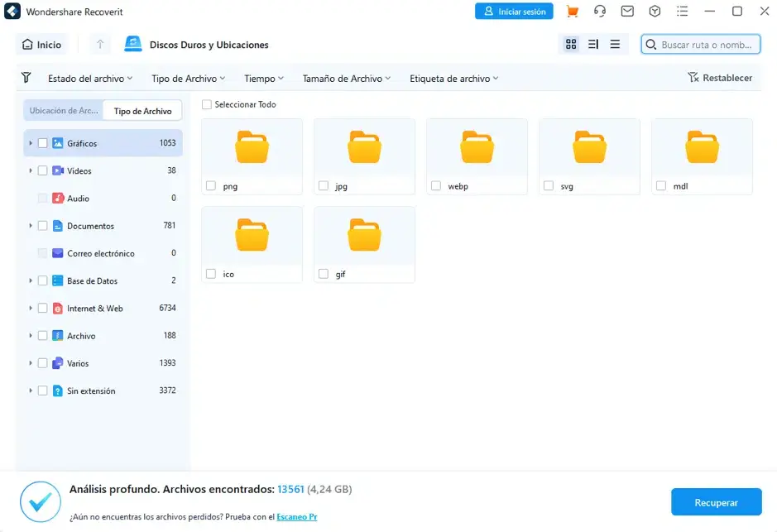
Task: Click the Internet & Web icon
Action: 58,308
